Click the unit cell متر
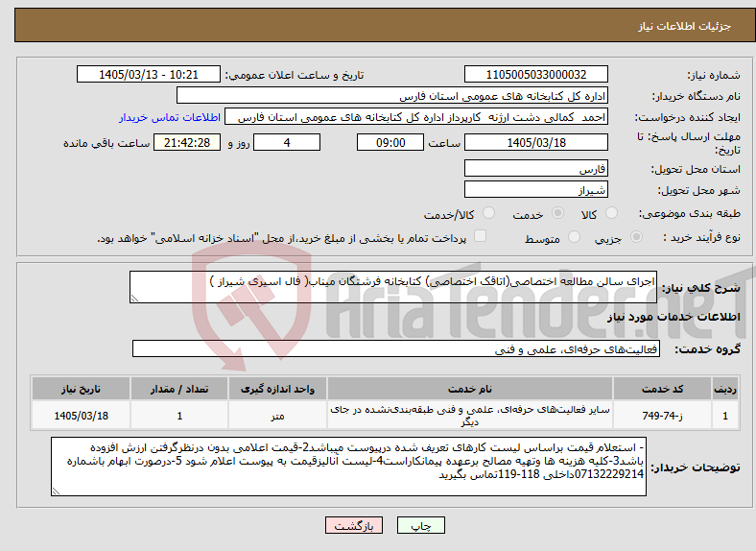The image size is (756, 551). pyautogui.click(x=277, y=415)
